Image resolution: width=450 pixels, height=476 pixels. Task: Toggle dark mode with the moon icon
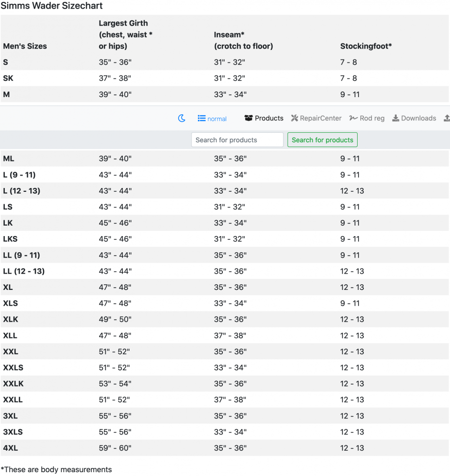click(181, 118)
